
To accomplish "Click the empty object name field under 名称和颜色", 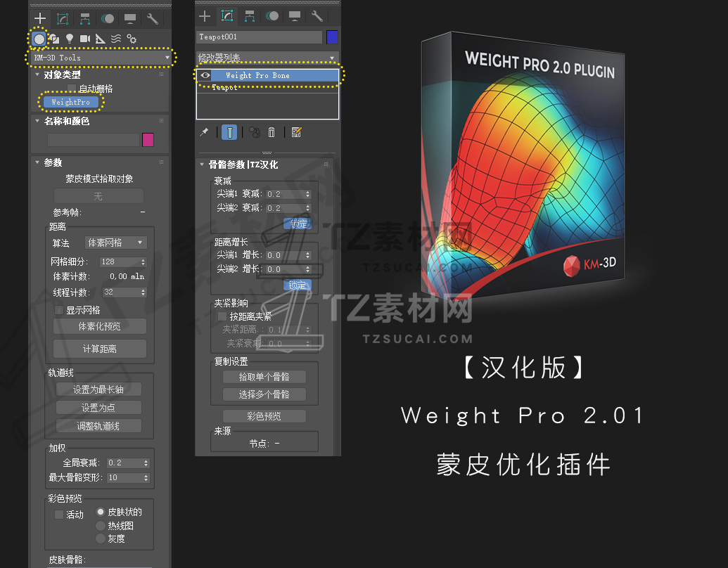I will [x=94, y=140].
